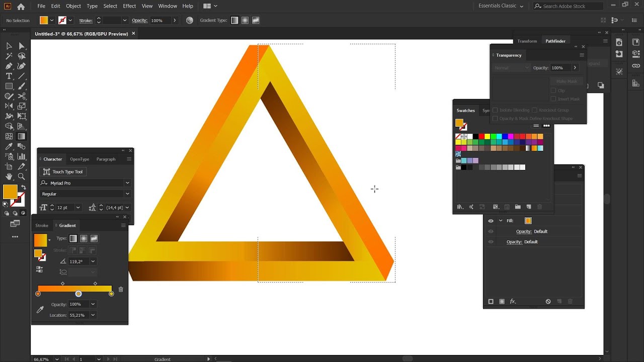Select the Pen tool
Screen dimensions: 644x362
(x=9, y=66)
